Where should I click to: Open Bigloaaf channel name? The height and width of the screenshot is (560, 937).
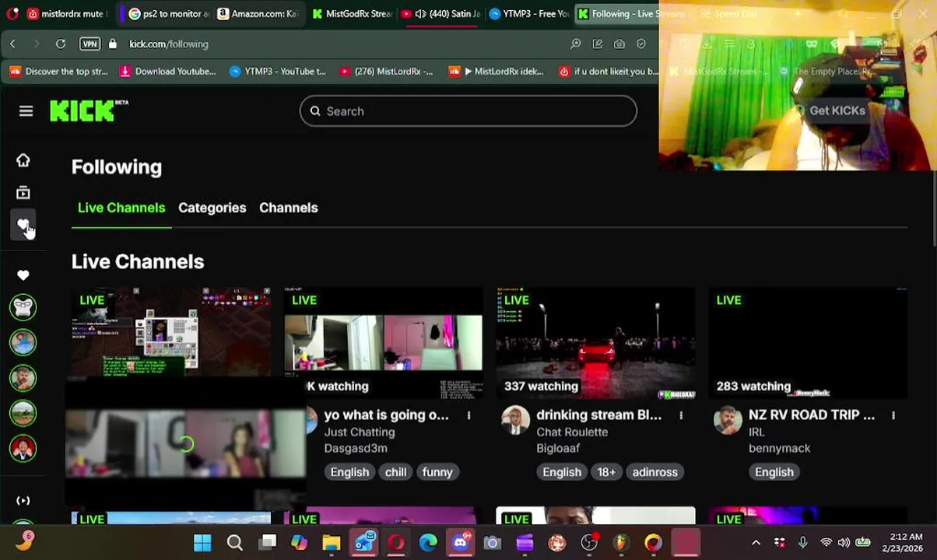tap(557, 449)
